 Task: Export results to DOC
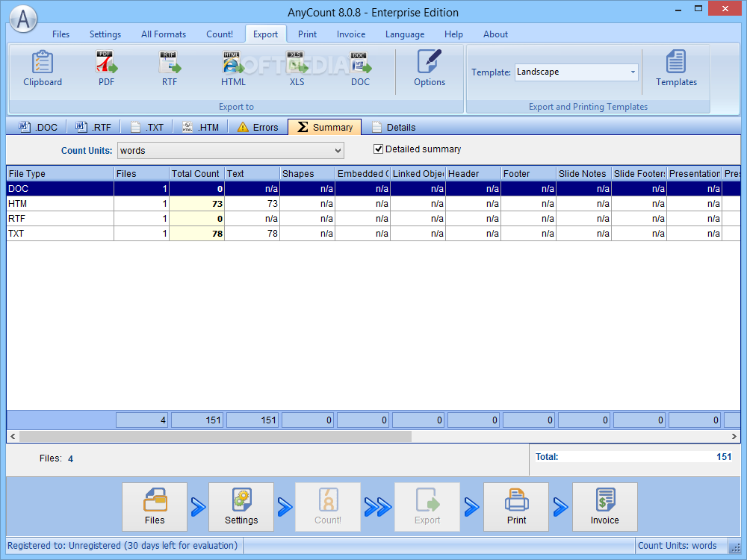point(360,69)
